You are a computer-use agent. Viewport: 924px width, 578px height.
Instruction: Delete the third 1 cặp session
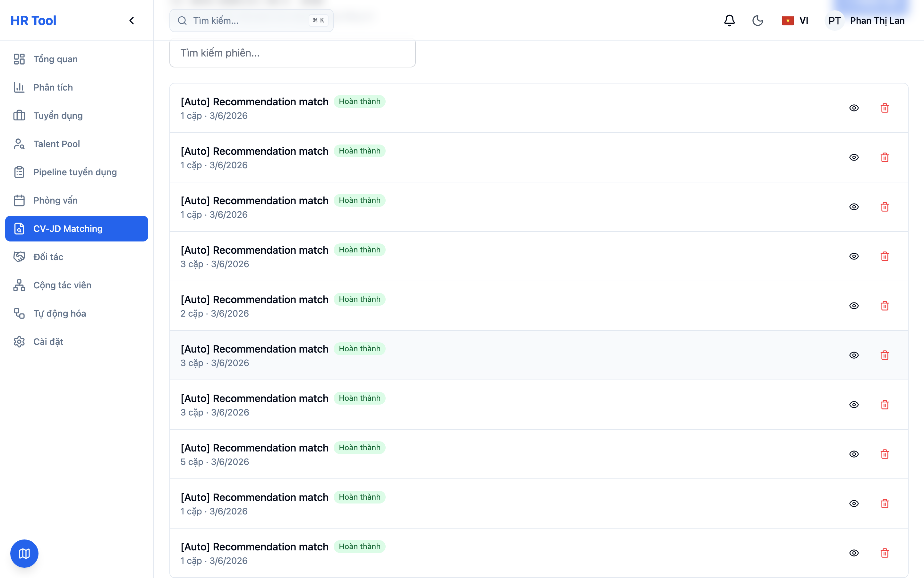pyautogui.click(x=885, y=207)
